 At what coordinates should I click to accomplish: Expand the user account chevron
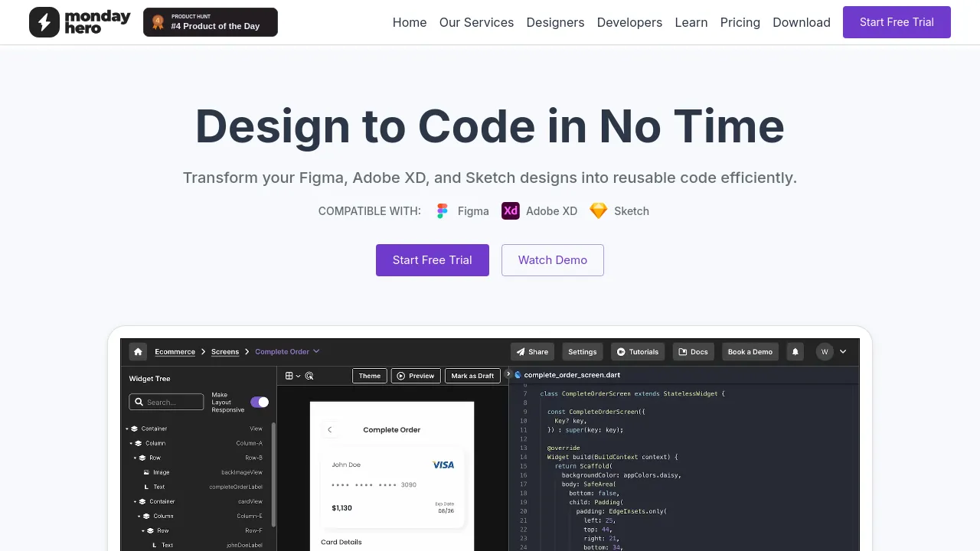click(843, 352)
